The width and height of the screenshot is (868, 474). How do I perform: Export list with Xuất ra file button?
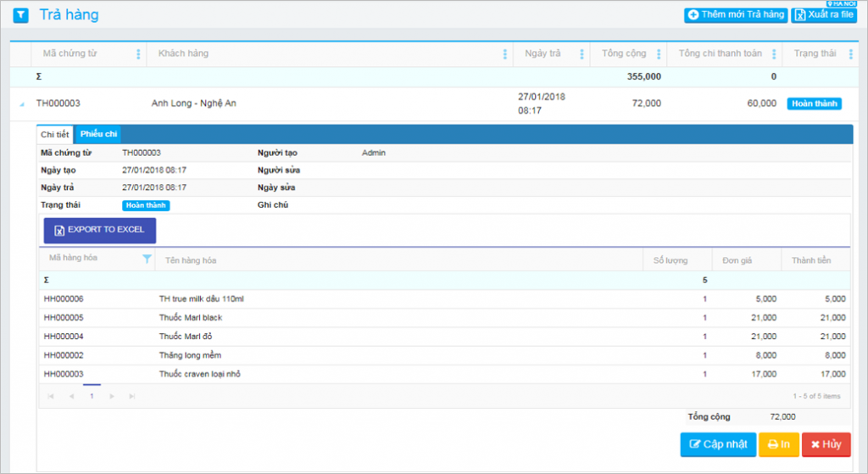[x=824, y=15]
